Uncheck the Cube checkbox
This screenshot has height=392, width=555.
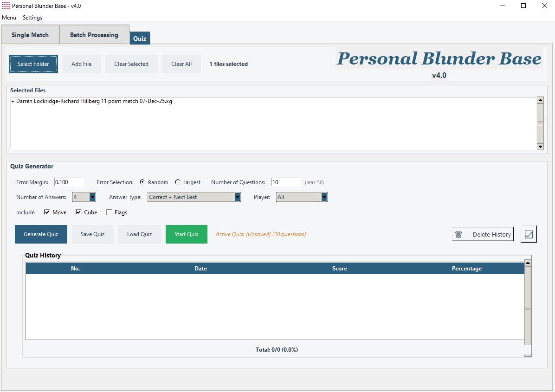point(78,212)
